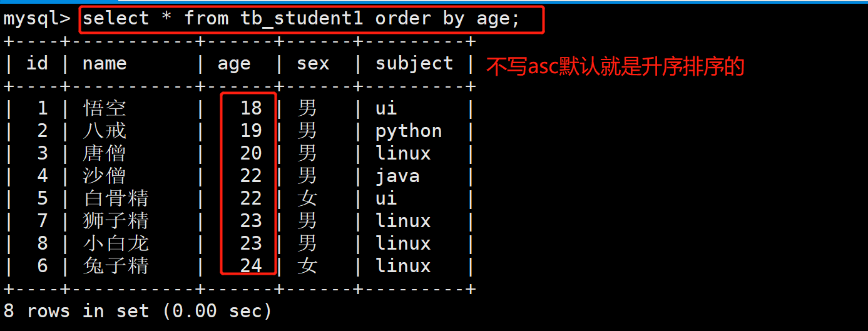Click the select query command text
Image resolution: width=868 pixels, height=331 pixels.
tap(301, 19)
